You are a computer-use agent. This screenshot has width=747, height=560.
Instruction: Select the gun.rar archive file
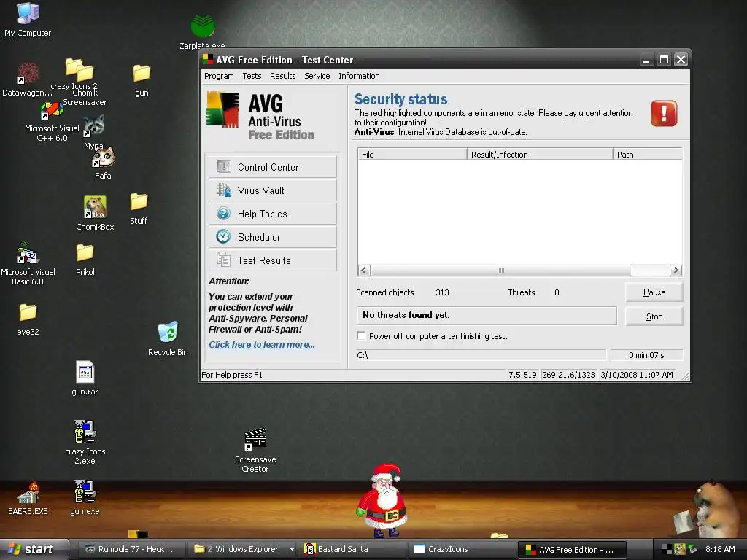(x=85, y=378)
